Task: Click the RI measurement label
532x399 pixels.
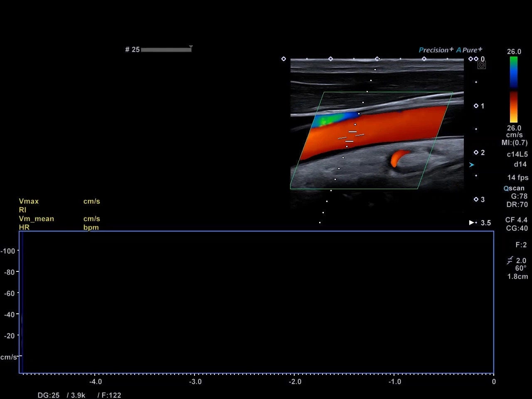Action: 22,210
